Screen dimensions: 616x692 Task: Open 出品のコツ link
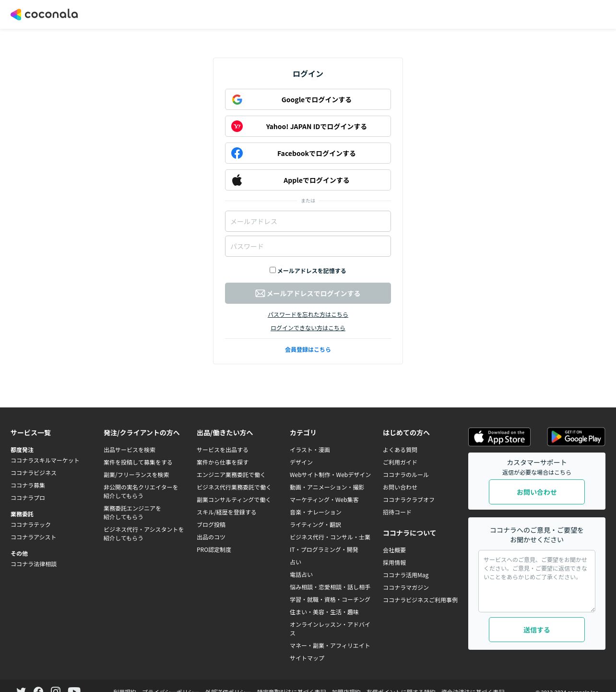click(x=211, y=537)
